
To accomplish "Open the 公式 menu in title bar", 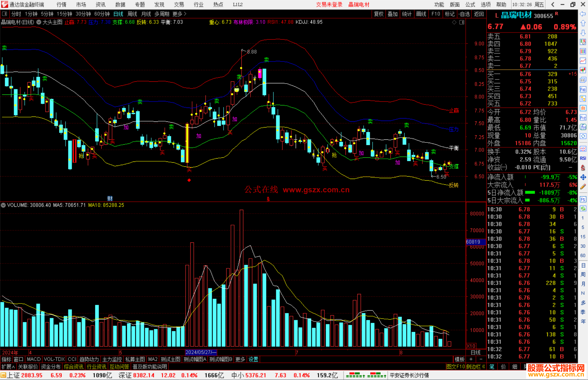I will tap(470, 5).
